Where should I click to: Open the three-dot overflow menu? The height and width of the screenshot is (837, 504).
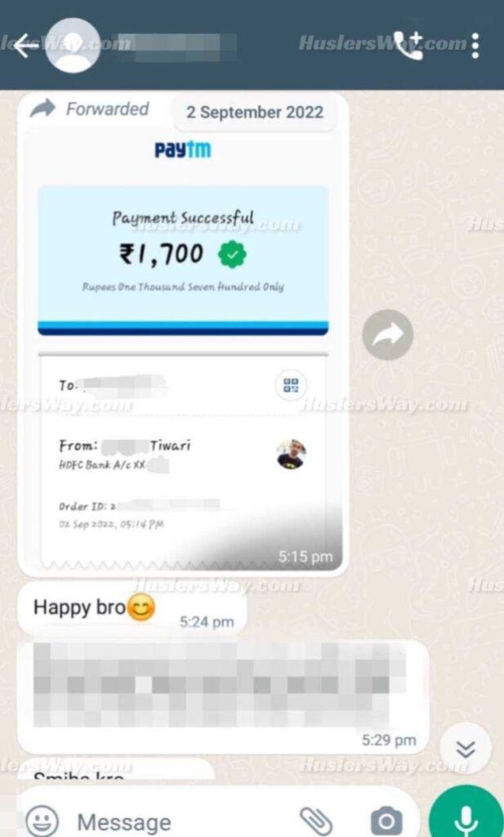475,46
